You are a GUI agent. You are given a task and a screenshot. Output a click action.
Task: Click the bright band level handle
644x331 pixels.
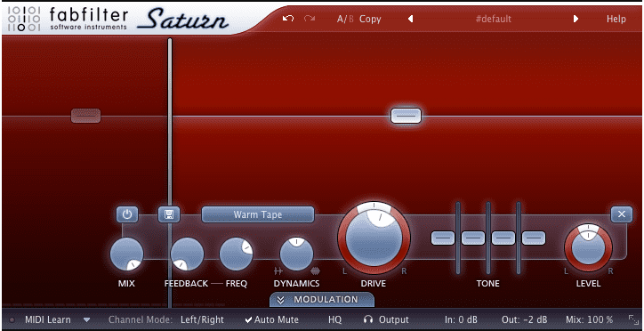click(406, 116)
